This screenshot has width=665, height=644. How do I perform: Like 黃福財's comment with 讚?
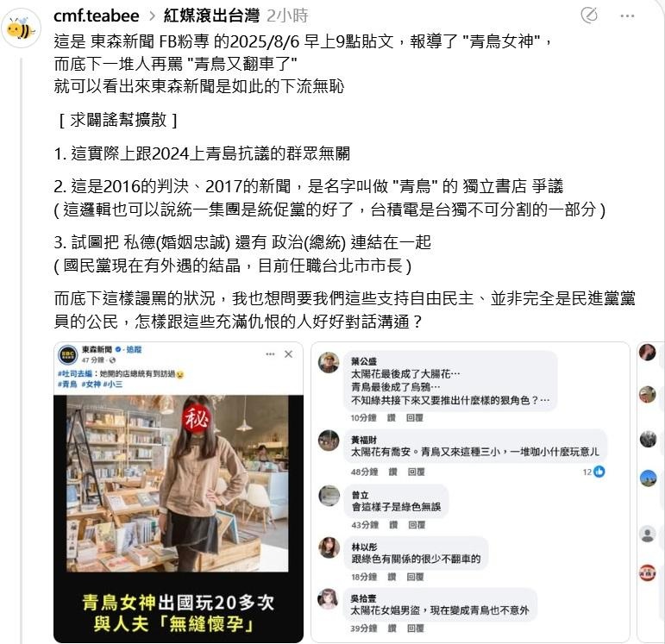click(392, 472)
